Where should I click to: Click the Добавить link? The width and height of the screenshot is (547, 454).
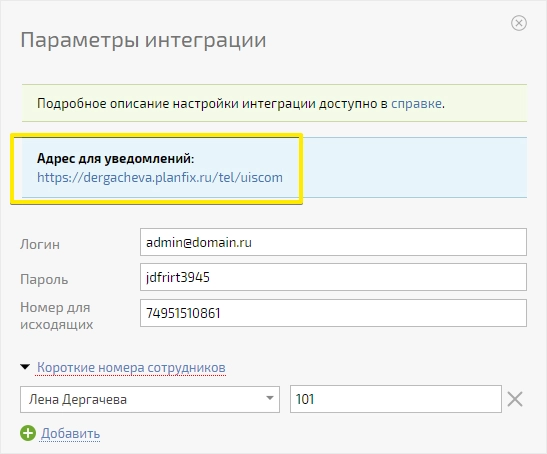[x=70, y=433]
